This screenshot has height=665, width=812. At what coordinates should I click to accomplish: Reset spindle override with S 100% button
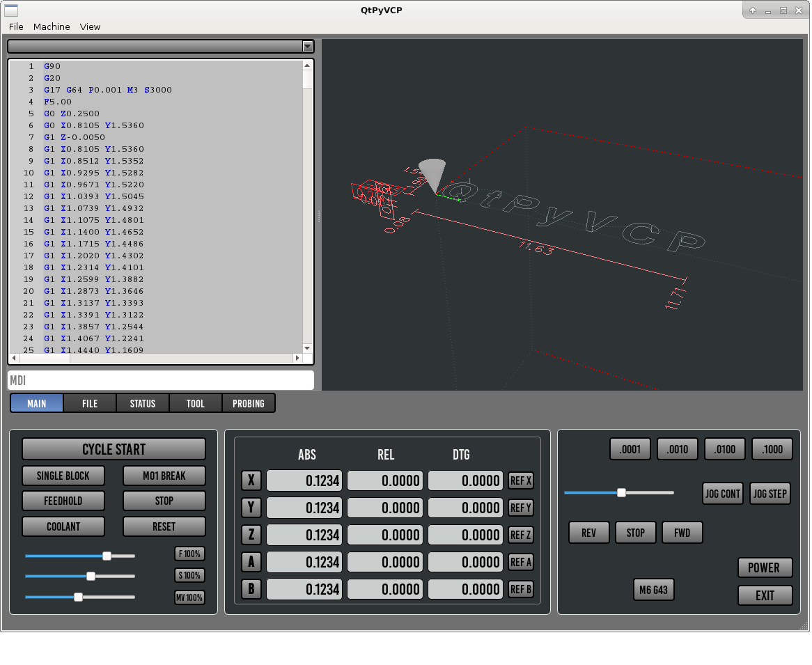click(189, 575)
